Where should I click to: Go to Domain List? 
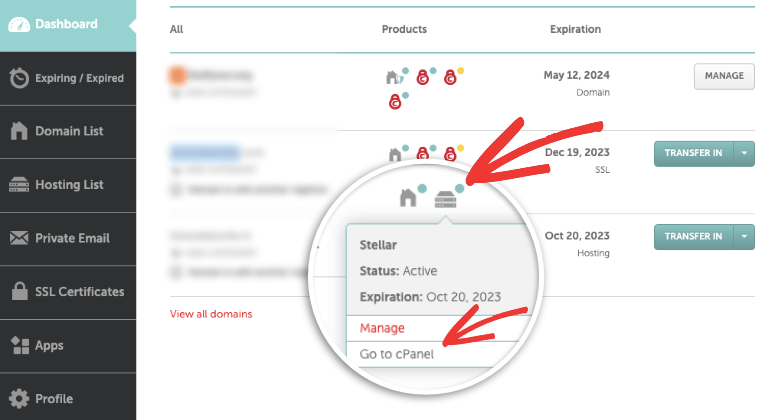click(68, 131)
